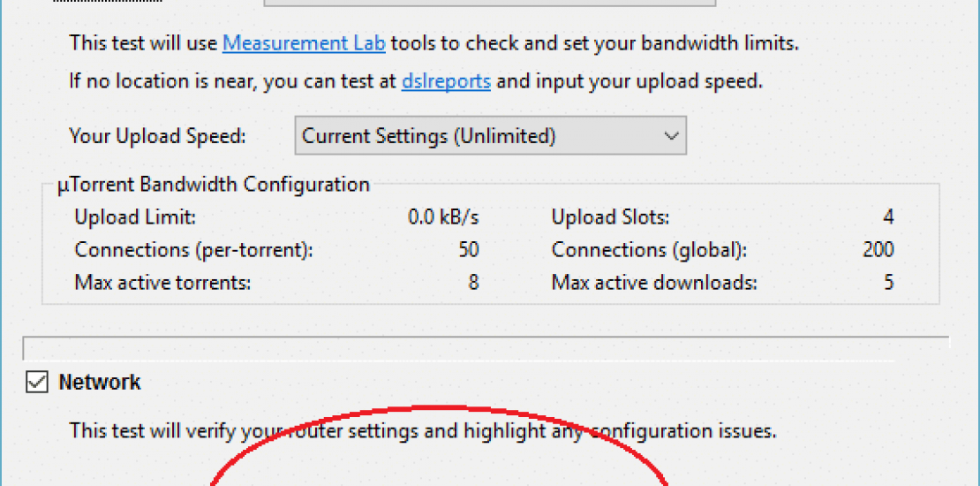Click the Max active downloads value 5
Viewport: 980px width, 486px height.
pos(888,283)
